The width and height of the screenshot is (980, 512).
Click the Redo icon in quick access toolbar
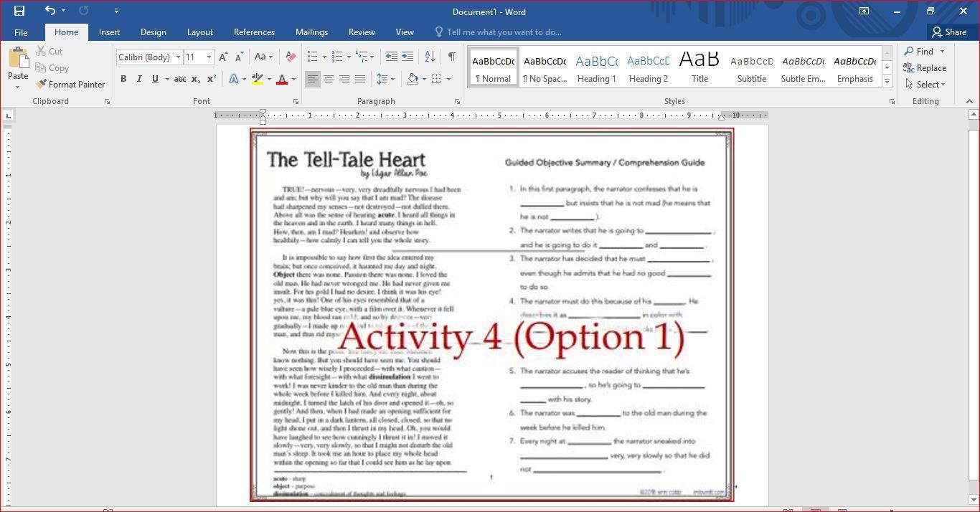[83, 11]
